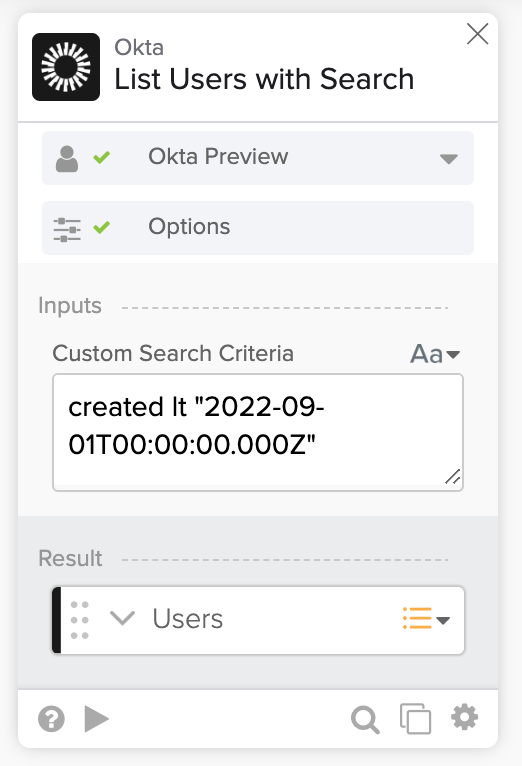Click the magnifier search icon
The height and width of the screenshot is (766, 522).
(365, 720)
